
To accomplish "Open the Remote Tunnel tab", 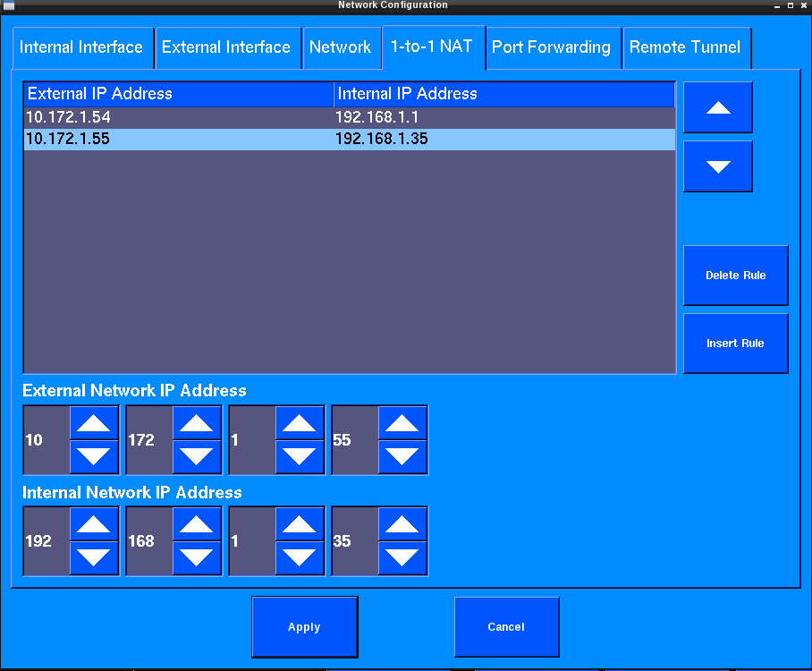I will [685, 47].
